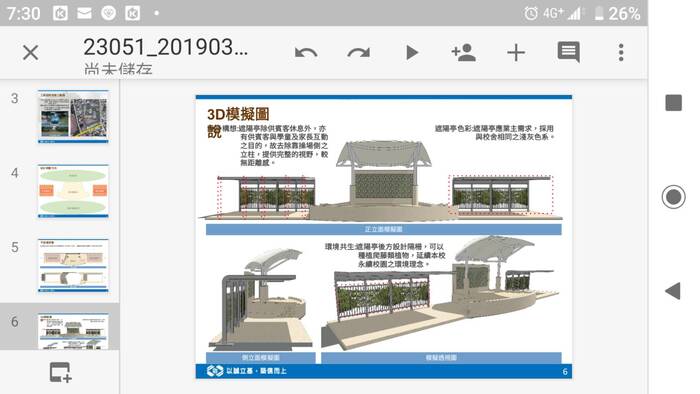Image resolution: width=700 pixels, height=394 pixels.
Task: Select slide 6 thumbnail
Action: (73, 331)
